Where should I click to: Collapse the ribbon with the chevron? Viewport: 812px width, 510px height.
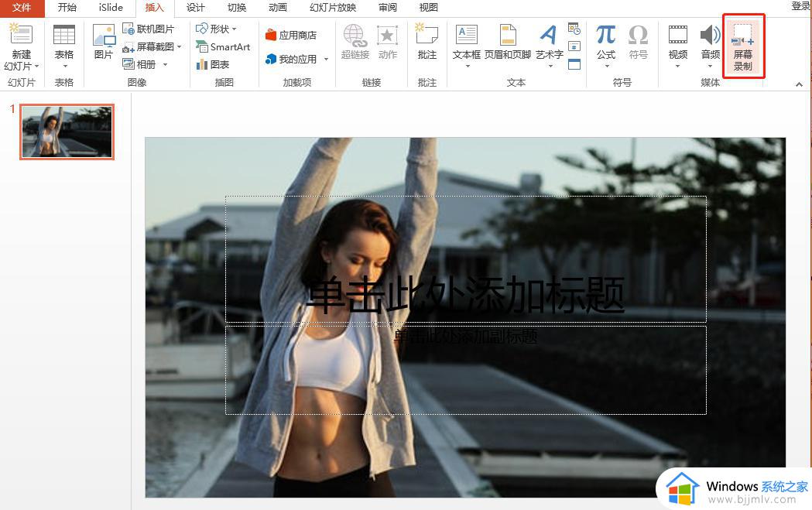tap(799, 84)
